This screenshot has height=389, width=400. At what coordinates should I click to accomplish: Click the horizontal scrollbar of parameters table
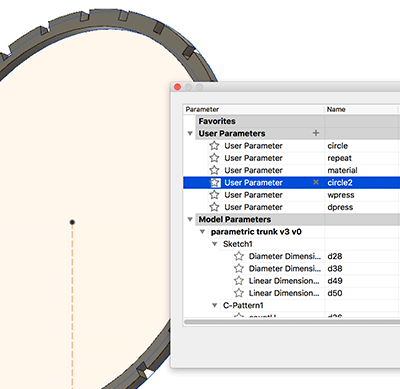click(x=292, y=322)
